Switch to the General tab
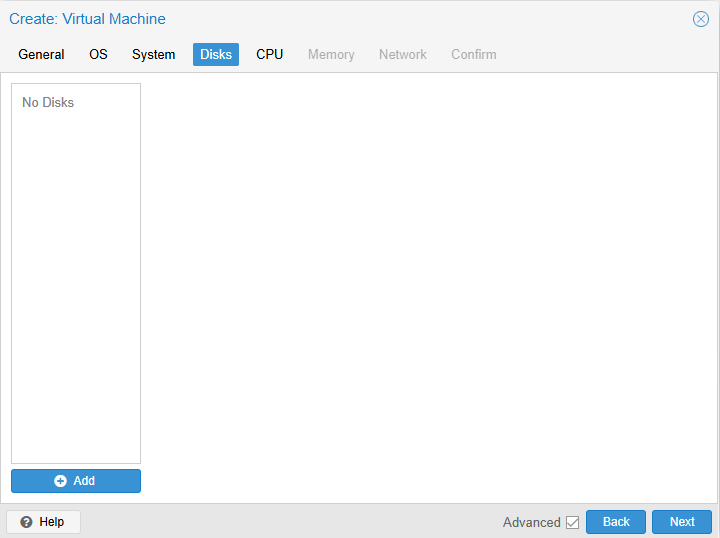Screen dimensions: 720x538 [41, 55]
